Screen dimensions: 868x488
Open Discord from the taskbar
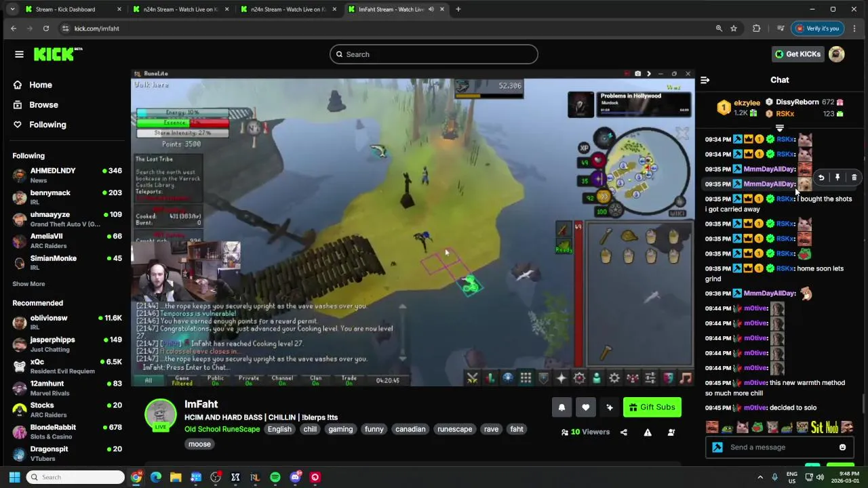pos(295,477)
